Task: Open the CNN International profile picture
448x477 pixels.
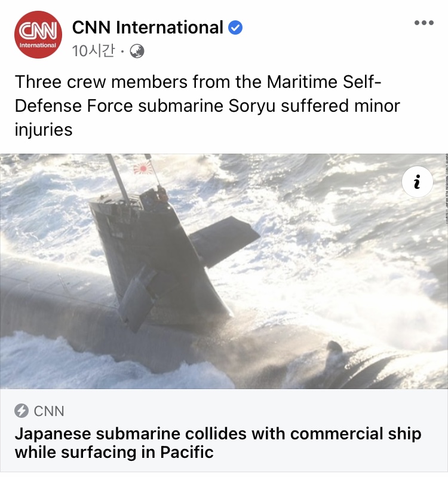Action: tap(38, 35)
